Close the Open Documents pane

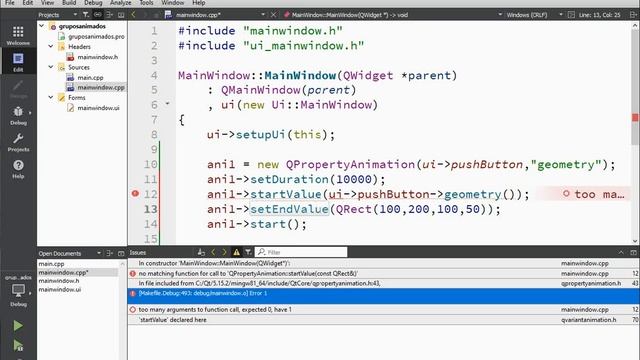(x=121, y=253)
